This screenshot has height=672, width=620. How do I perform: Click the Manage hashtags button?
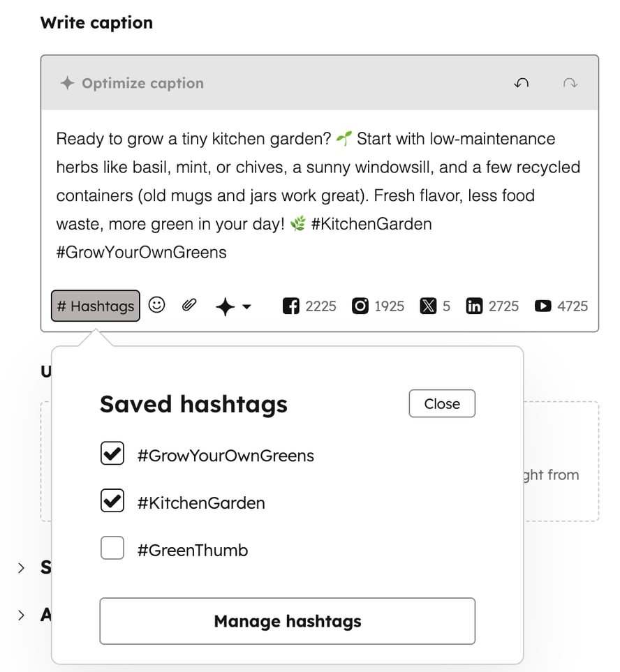point(287,620)
